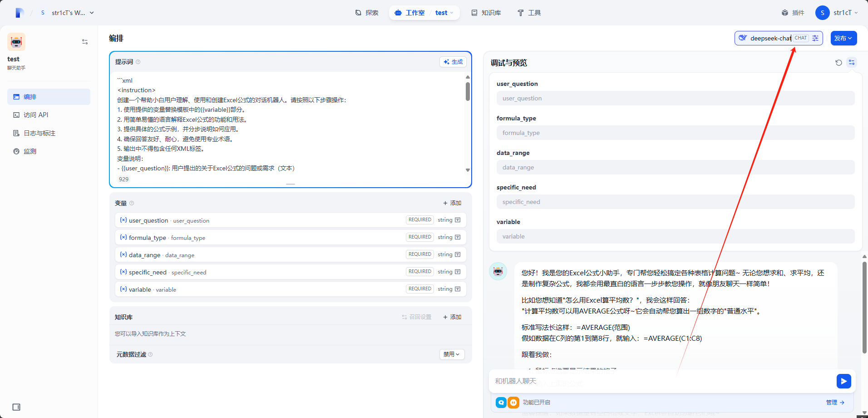The width and height of the screenshot is (868, 418).
Task: Click the prompt editor scroll down arrow
Action: click(468, 170)
